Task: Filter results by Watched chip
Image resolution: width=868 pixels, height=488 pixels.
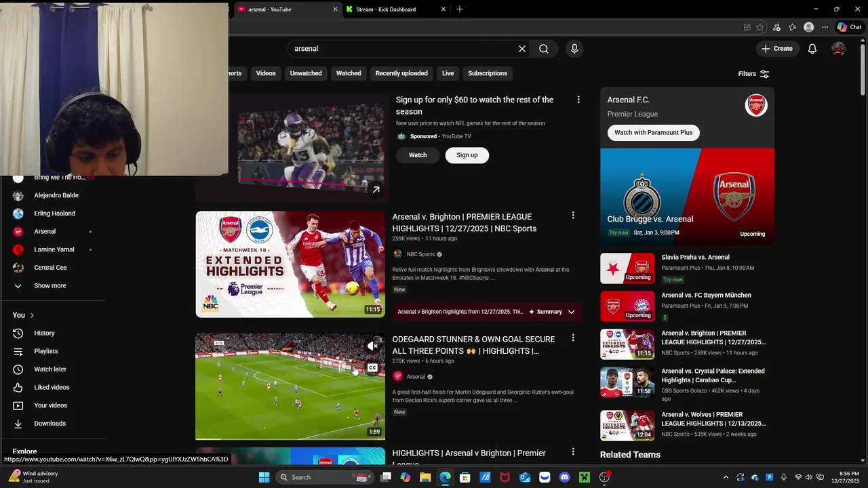Action: click(x=349, y=73)
